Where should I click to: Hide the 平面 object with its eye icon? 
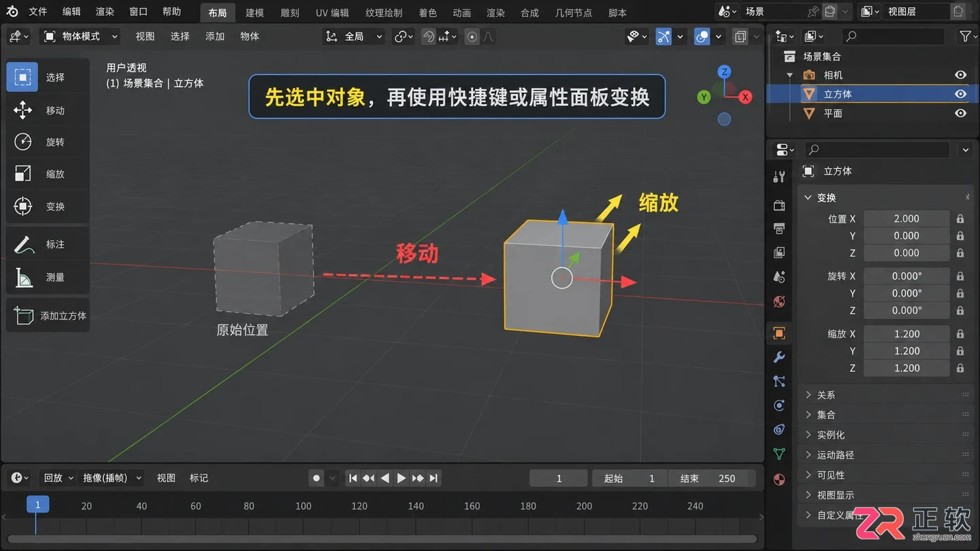pyautogui.click(x=960, y=113)
